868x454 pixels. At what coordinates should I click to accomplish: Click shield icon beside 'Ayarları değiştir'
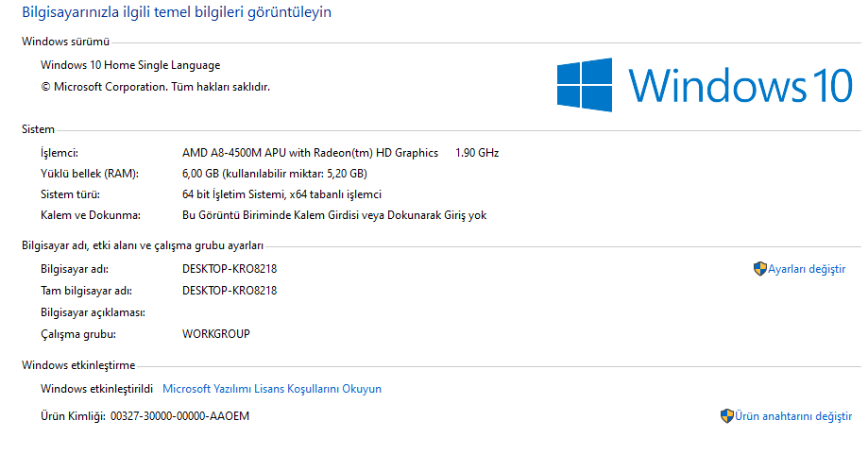point(760,269)
